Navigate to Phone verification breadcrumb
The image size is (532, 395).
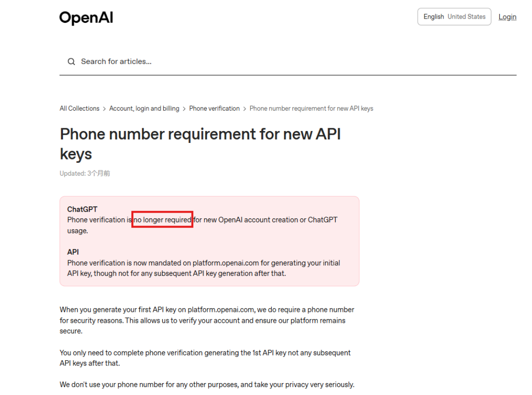214,109
